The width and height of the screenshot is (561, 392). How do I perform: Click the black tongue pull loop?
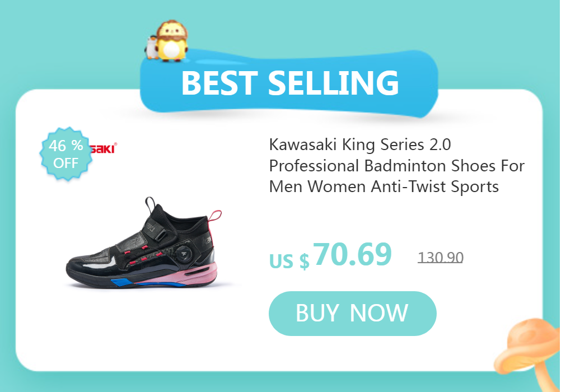click(150, 204)
